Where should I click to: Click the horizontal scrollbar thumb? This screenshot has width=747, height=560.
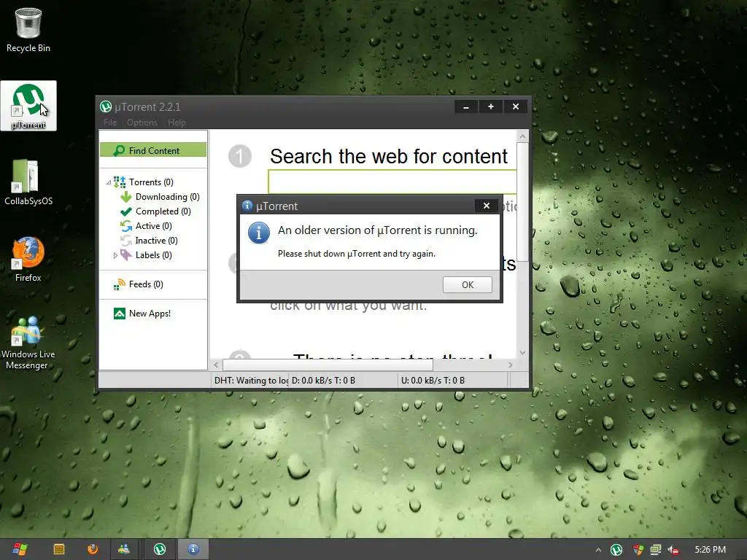click(x=328, y=365)
